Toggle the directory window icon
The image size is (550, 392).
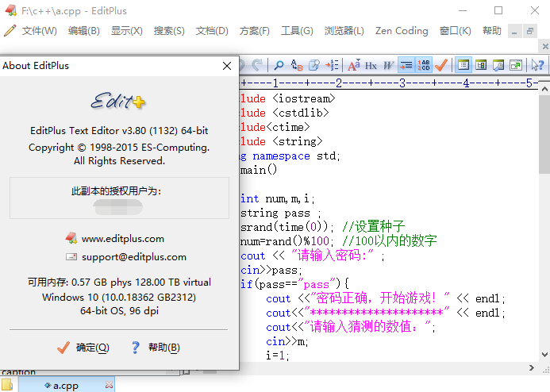pyautogui.click(x=463, y=65)
